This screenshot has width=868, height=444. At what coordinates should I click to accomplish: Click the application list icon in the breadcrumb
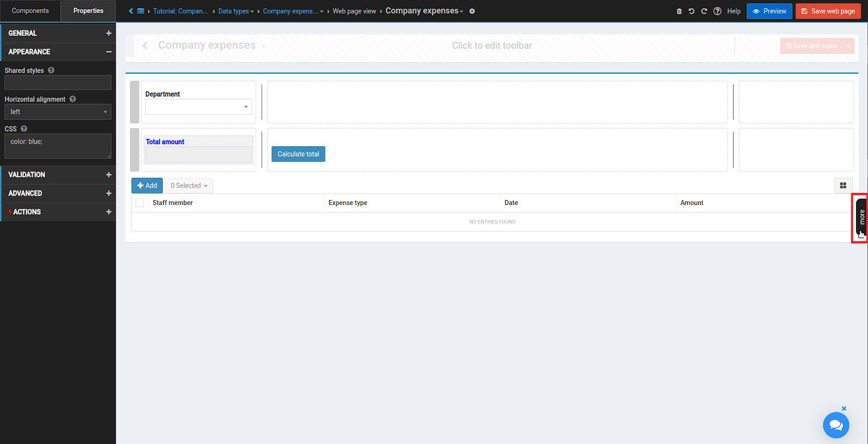(141, 11)
